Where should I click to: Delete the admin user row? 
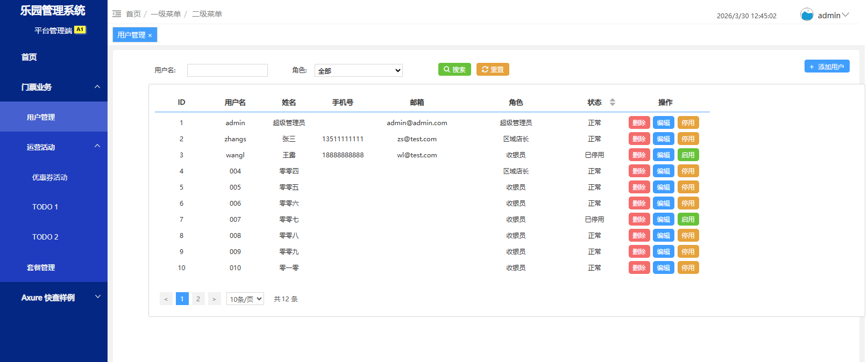(639, 122)
